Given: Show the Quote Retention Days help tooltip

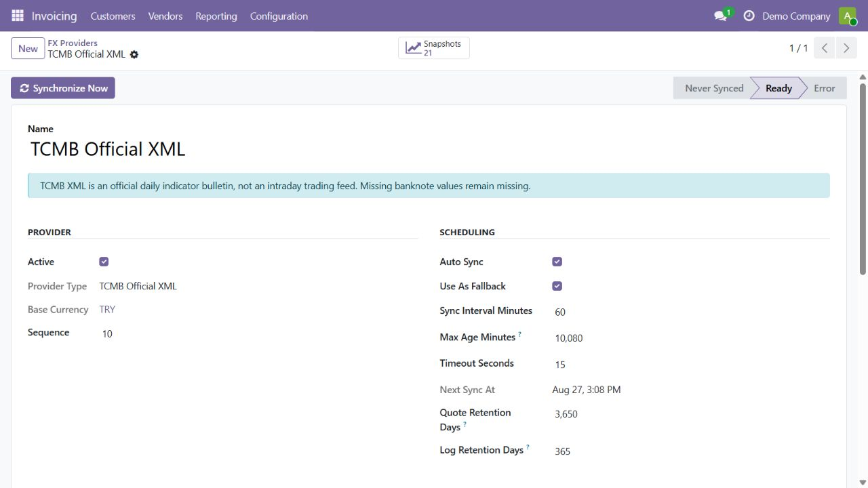Looking at the screenshot, I should point(465,424).
